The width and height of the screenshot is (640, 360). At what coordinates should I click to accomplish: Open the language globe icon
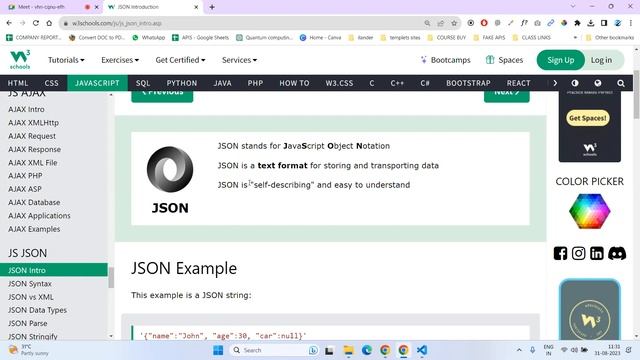pos(598,83)
